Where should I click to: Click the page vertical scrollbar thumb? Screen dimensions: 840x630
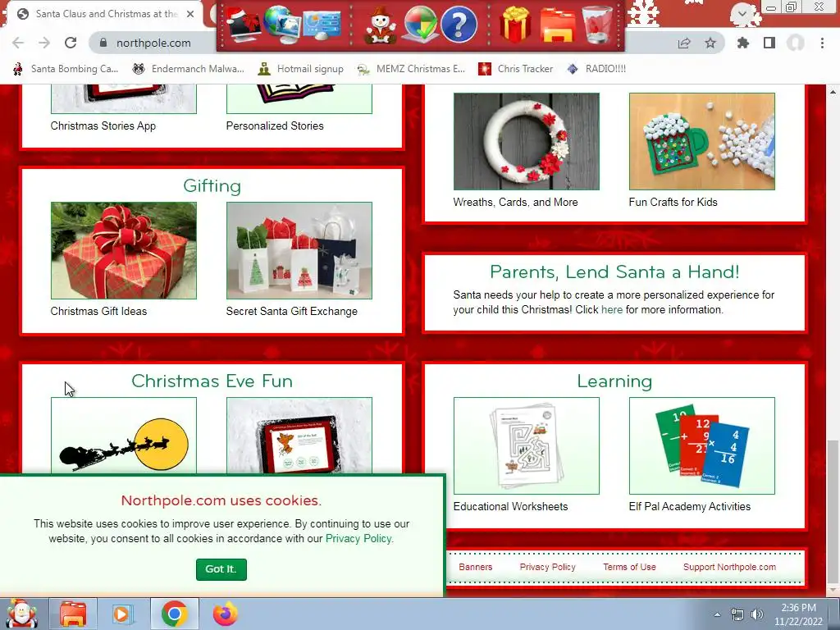coord(833,510)
